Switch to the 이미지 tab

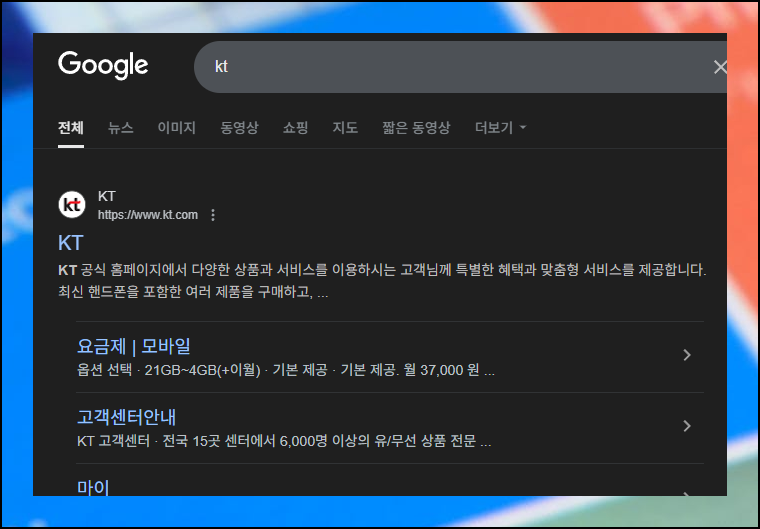coord(176,128)
